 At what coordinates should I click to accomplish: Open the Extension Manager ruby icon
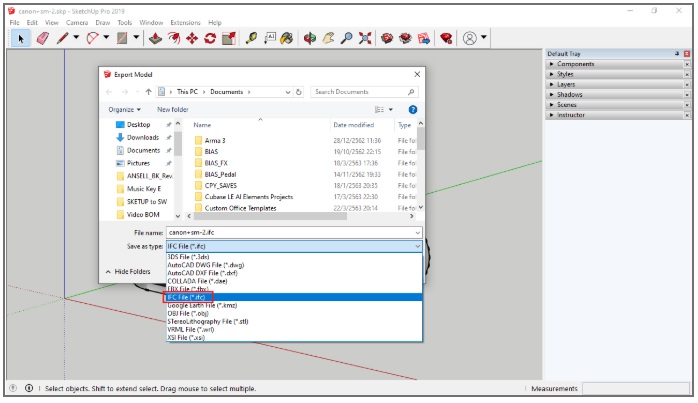[x=446, y=39]
